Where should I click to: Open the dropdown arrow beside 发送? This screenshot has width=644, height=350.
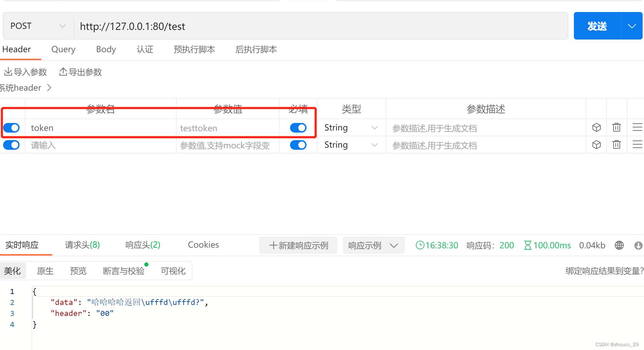tap(632, 26)
